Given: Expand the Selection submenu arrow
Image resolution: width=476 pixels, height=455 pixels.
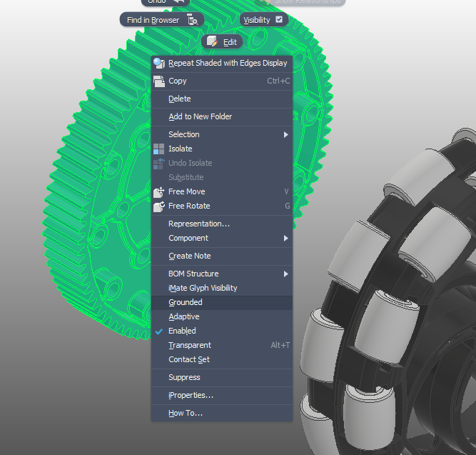Looking at the screenshot, I should click(285, 134).
